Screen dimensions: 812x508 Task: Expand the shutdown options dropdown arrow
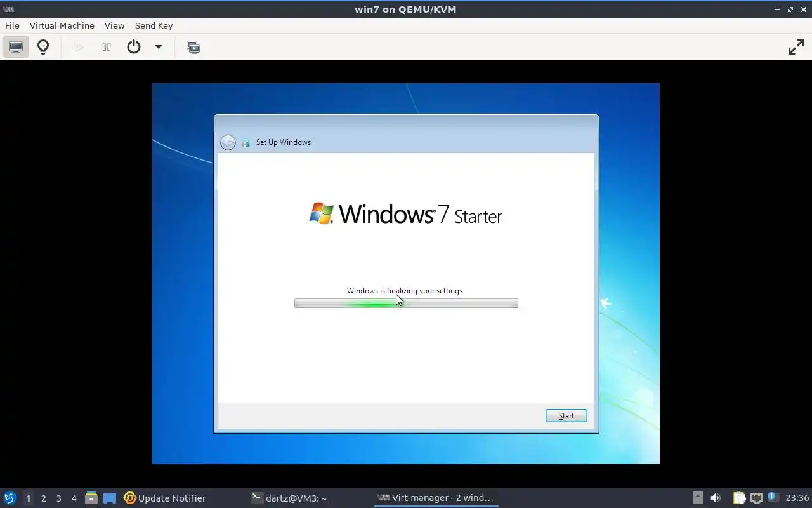click(159, 47)
